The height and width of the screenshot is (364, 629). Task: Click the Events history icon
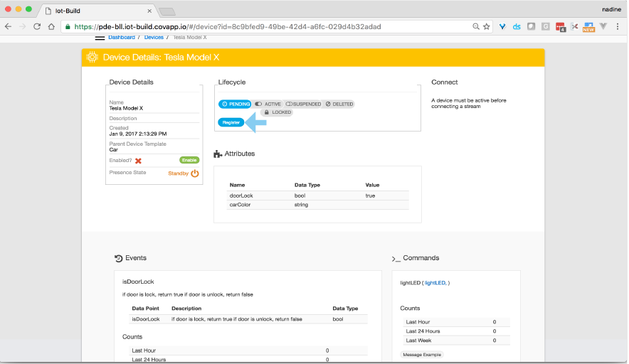118,258
